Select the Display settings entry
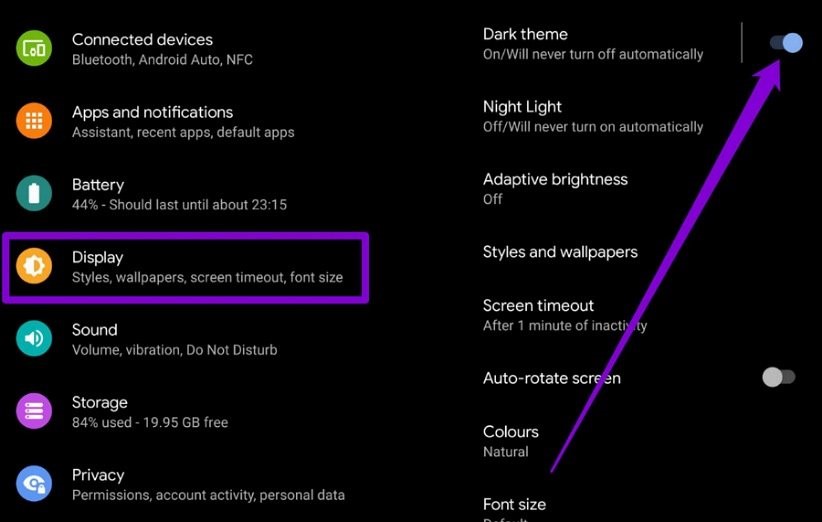The height and width of the screenshot is (522, 822). [186, 267]
